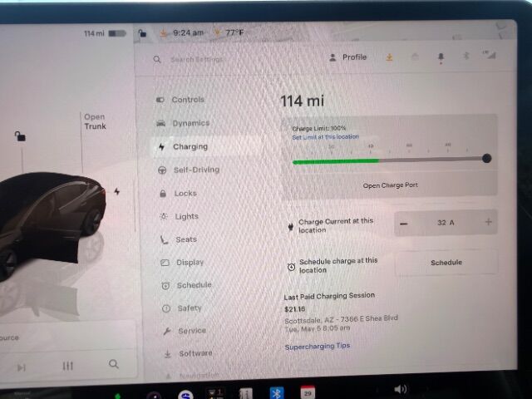Click the round S icon in the taskbar
Viewport: 532px width, 399px height.
click(185, 395)
